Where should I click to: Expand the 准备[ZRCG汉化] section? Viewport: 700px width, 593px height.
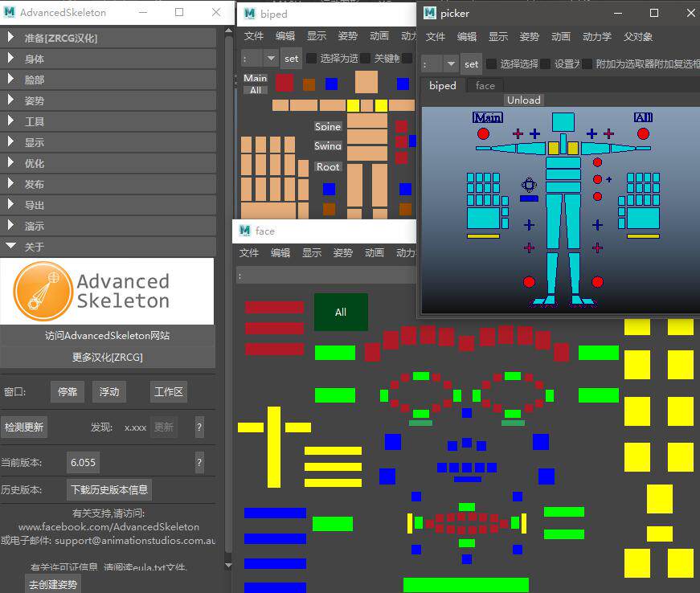108,38
